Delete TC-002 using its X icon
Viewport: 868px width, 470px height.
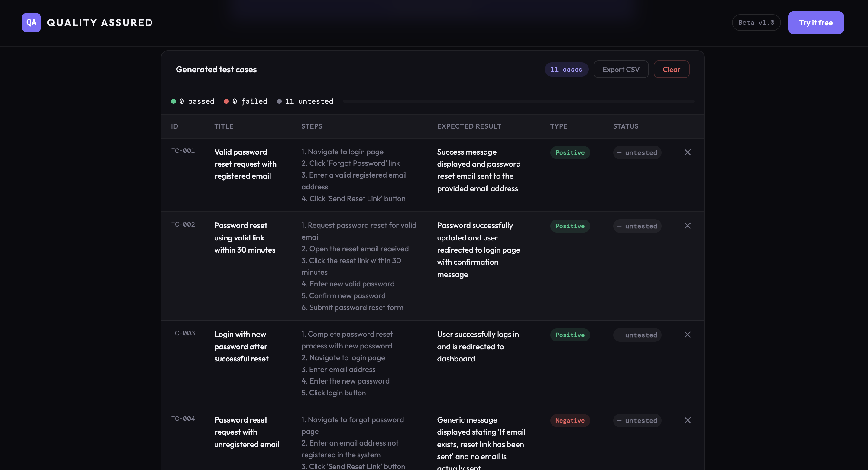click(687, 226)
